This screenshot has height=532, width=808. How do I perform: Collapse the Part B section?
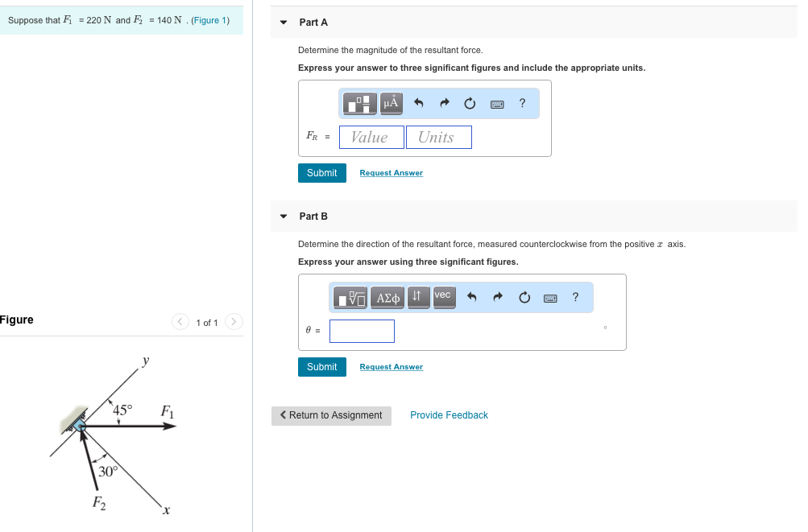[284, 217]
